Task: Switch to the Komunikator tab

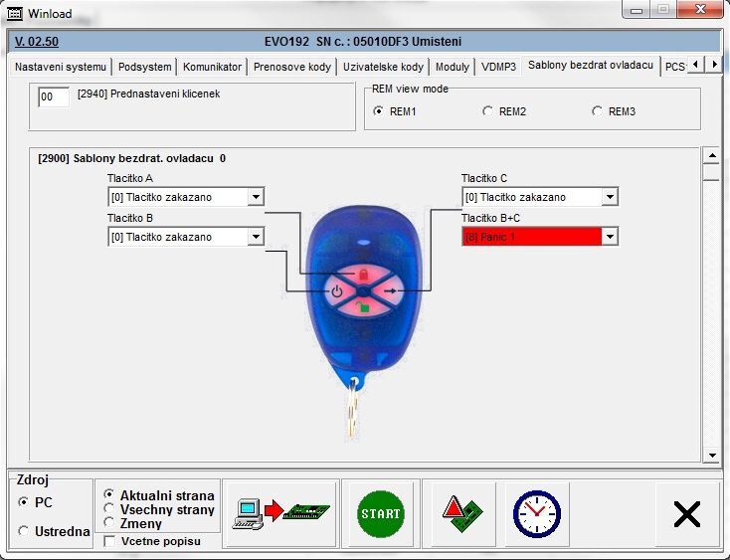Action: click(x=212, y=67)
